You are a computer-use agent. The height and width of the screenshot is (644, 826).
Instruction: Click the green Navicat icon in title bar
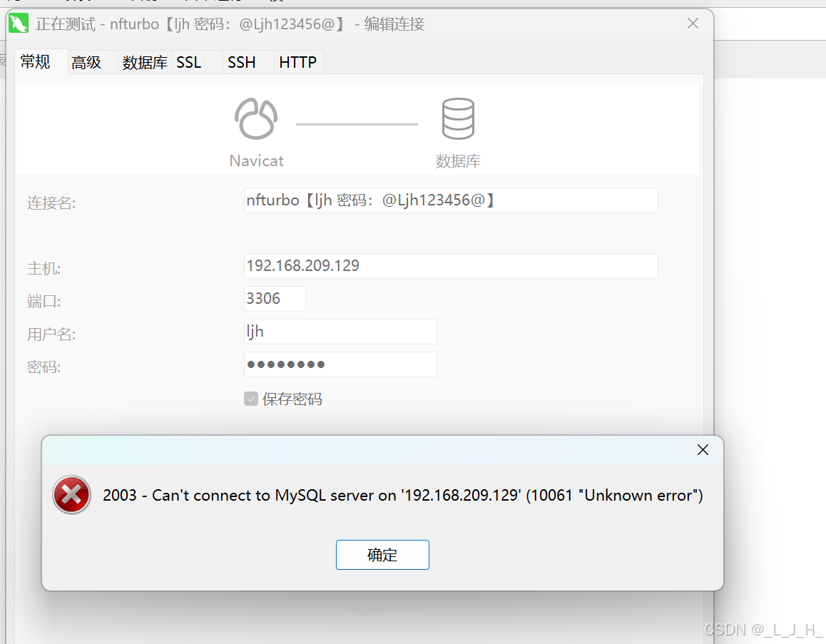pos(19,24)
